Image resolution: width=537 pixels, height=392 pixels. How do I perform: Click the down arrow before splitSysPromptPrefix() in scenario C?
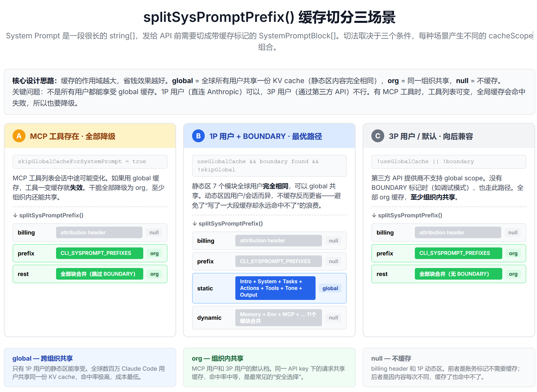(374, 215)
